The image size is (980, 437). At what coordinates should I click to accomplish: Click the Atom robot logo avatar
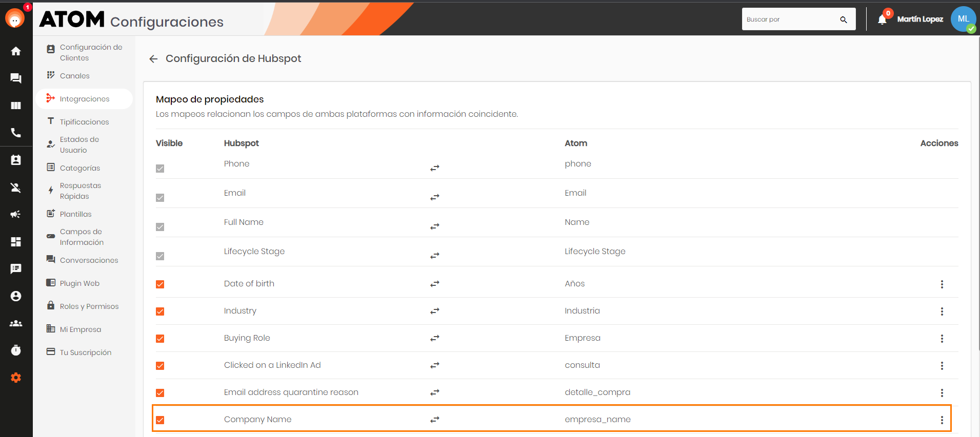pyautogui.click(x=15, y=19)
